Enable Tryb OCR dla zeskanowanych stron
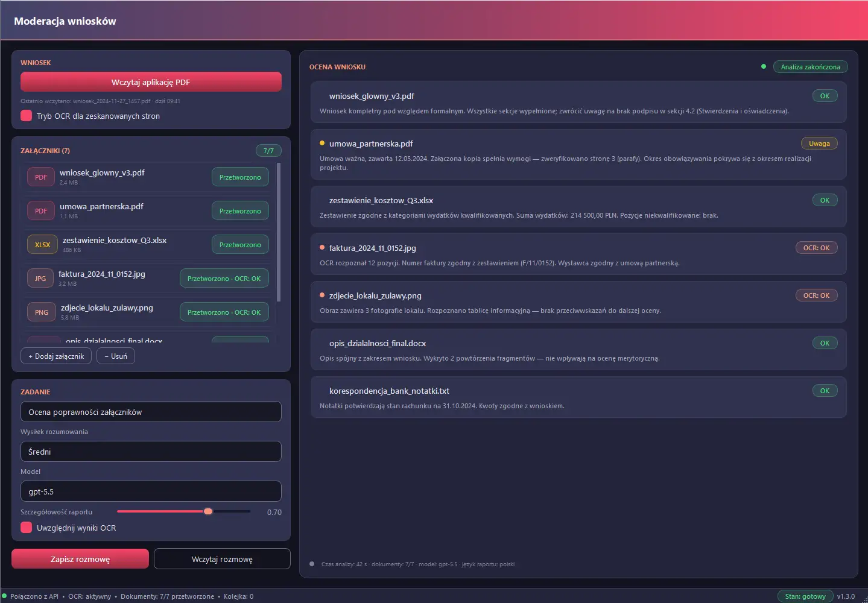The width and height of the screenshot is (868, 603). pos(27,116)
